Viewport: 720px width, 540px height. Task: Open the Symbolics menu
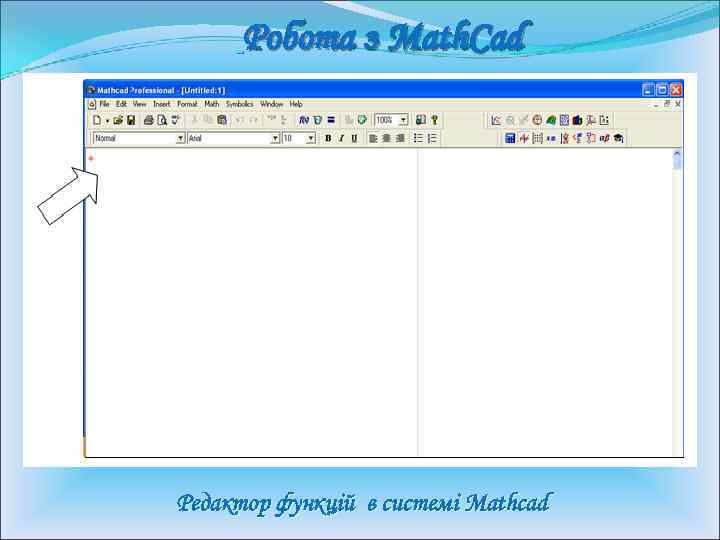pos(240,104)
